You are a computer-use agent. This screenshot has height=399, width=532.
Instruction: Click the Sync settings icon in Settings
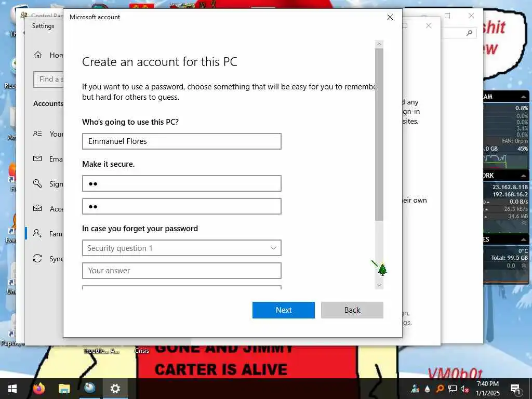coord(37,258)
